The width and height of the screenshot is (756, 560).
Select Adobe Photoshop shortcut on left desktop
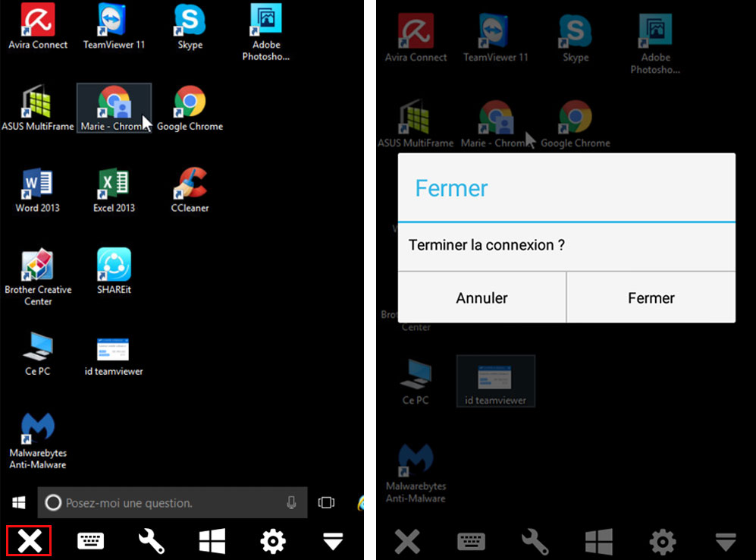[x=266, y=33]
